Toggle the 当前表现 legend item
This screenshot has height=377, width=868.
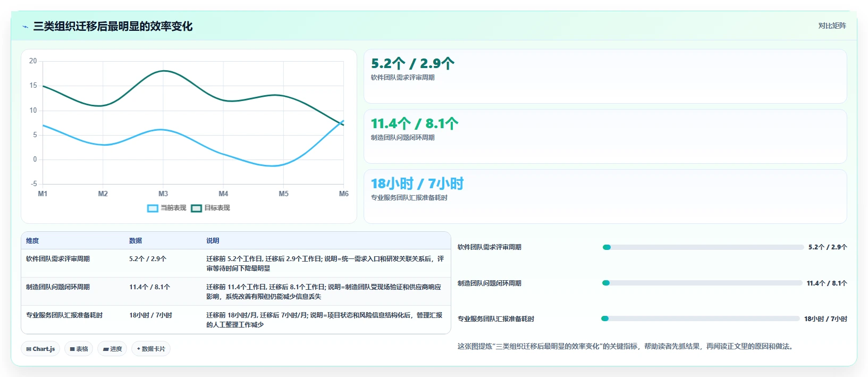coord(166,208)
